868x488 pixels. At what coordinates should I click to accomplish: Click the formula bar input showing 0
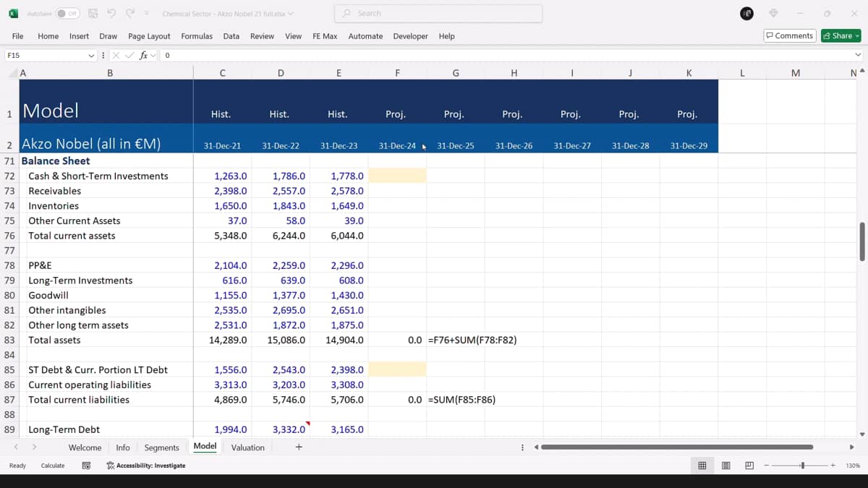click(506, 55)
